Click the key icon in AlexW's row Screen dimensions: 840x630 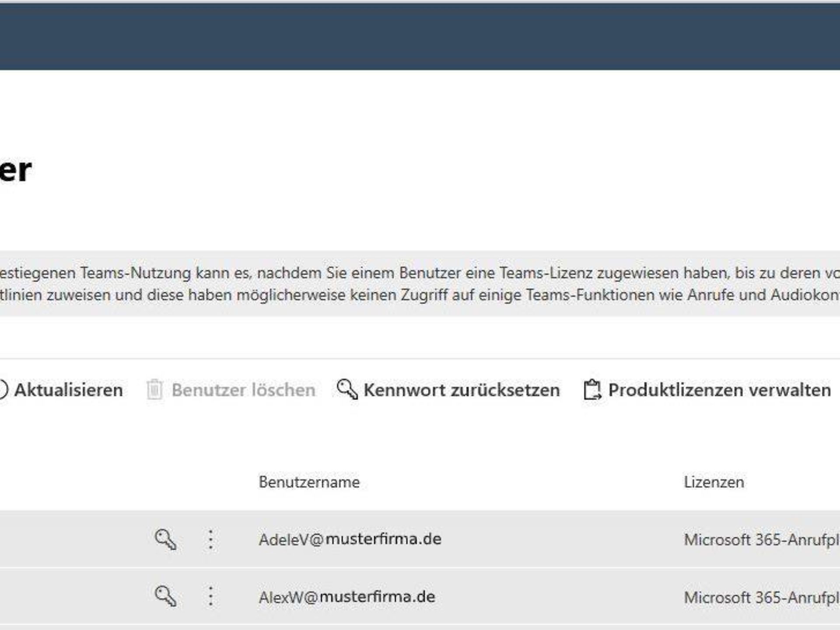coord(166,596)
